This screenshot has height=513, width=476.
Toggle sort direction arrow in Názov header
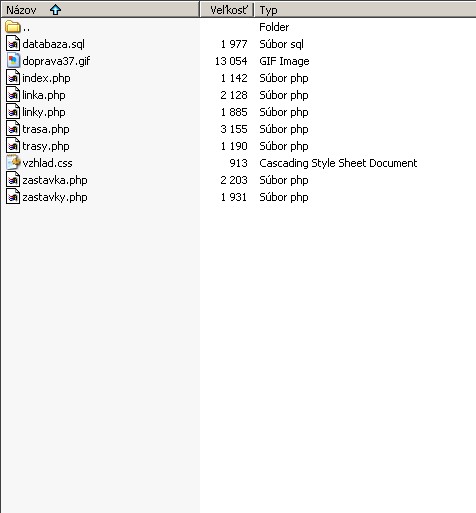pos(55,10)
